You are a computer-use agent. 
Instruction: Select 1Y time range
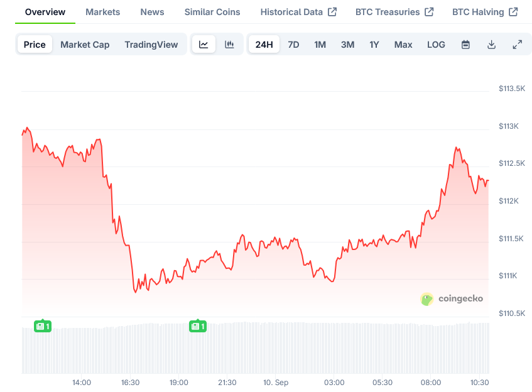tap(374, 45)
